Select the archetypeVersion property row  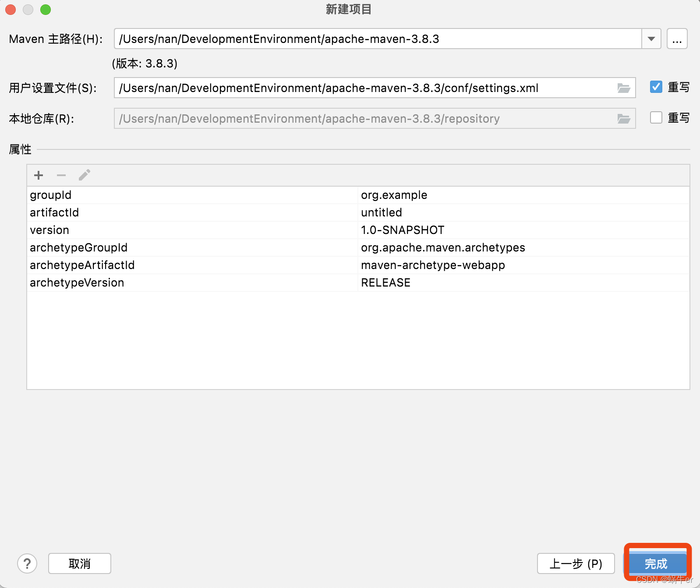coord(358,283)
